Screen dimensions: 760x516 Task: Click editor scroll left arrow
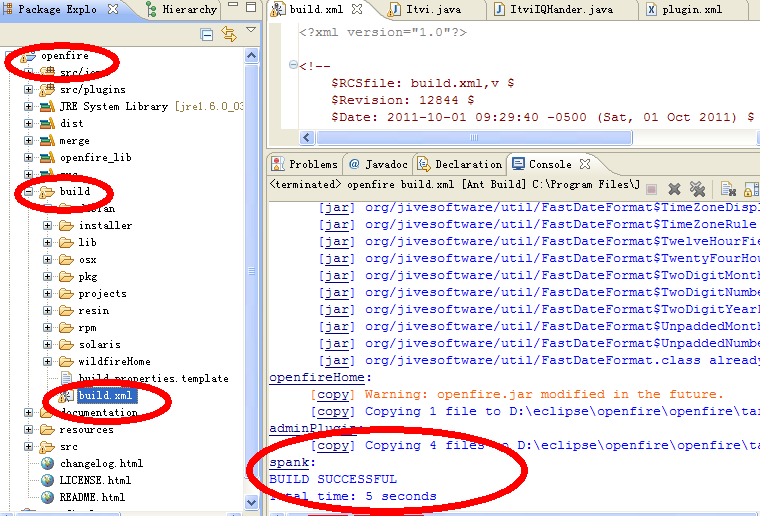pyautogui.click(x=307, y=138)
